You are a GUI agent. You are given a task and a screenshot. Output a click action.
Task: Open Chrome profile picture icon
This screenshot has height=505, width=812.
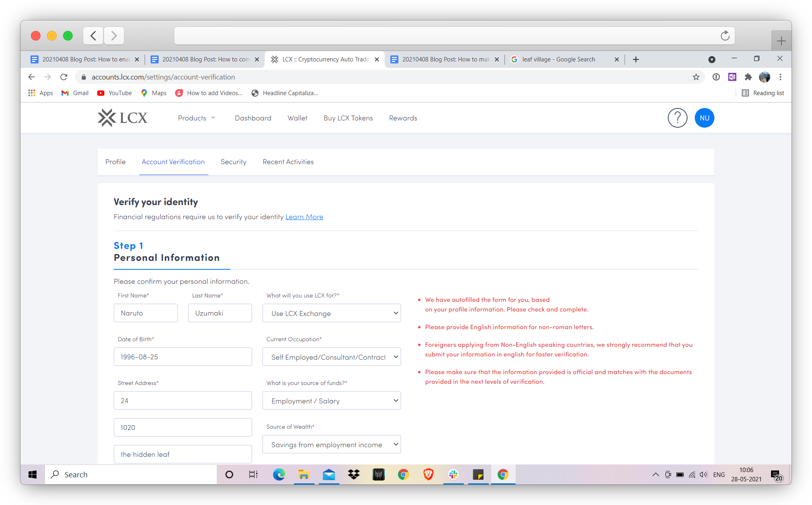(x=765, y=77)
